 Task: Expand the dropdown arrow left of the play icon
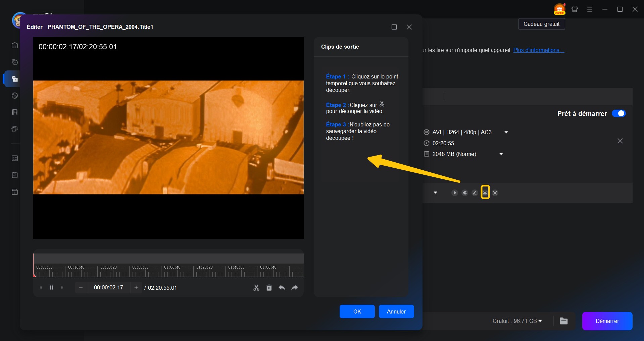pyautogui.click(x=435, y=193)
